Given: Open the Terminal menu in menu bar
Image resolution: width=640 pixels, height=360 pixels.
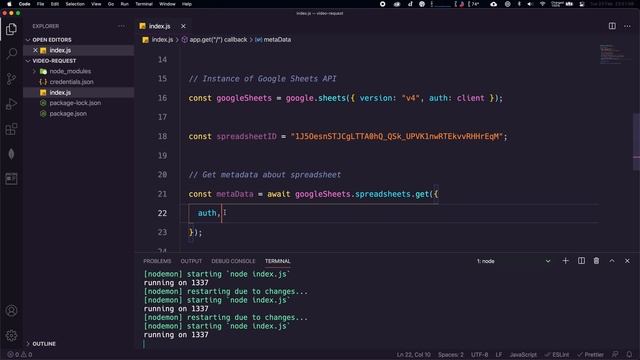Looking at the screenshot, I should (x=144, y=4).
